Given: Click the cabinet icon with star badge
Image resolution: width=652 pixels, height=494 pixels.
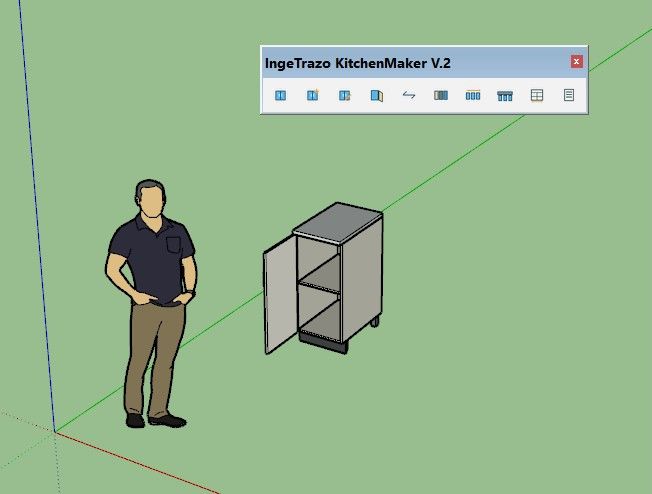Looking at the screenshot, I should click(313, 95).
